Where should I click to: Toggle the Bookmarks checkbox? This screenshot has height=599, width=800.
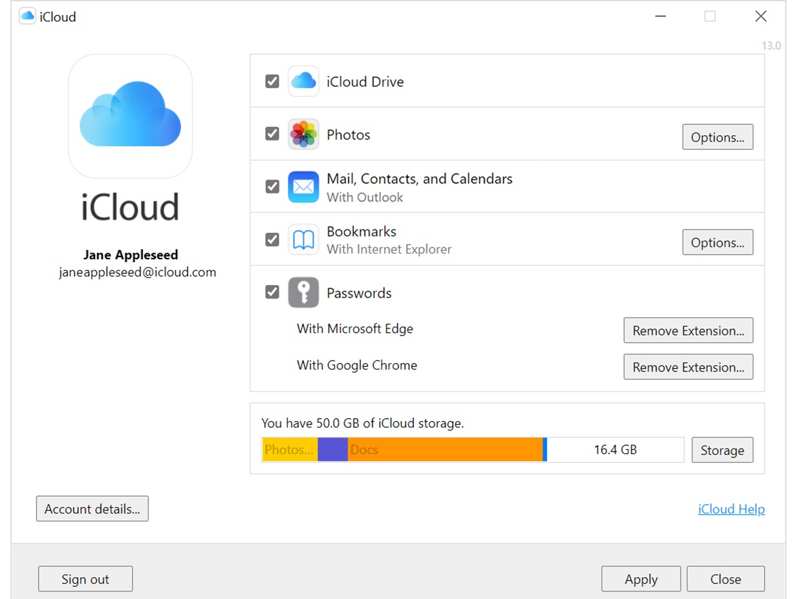(272, 239)
